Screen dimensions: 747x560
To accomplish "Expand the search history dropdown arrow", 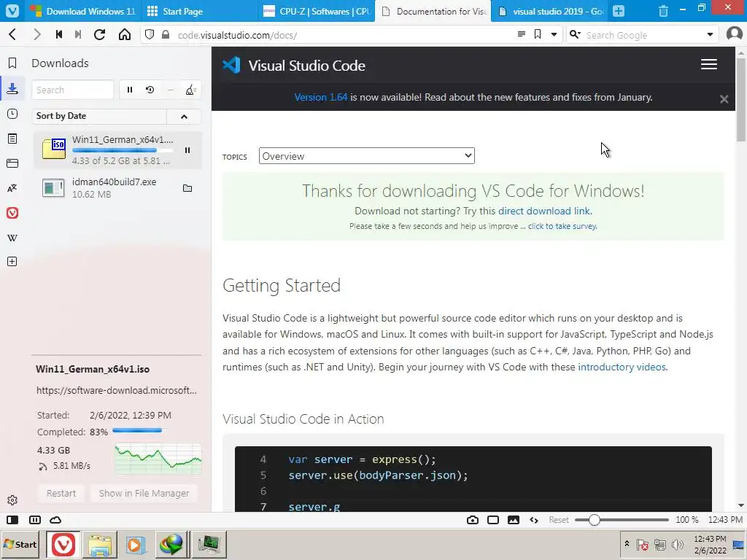I will coord(710,34).
